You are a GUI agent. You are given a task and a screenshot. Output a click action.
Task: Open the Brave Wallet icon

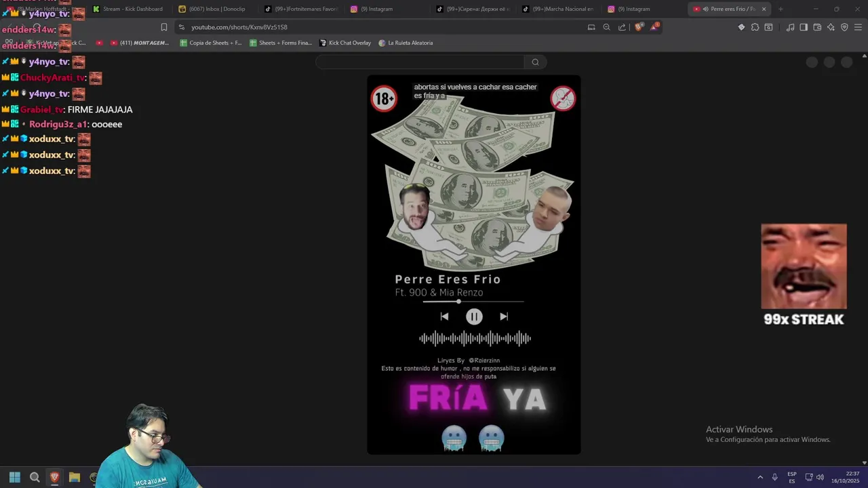pos(817,27)
